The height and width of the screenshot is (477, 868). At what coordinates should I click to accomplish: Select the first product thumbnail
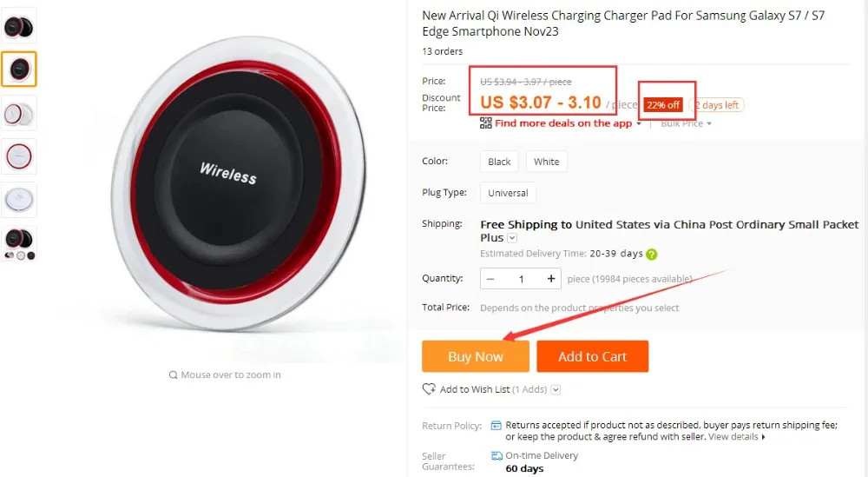pyautogui.click(x=19, y=25)
